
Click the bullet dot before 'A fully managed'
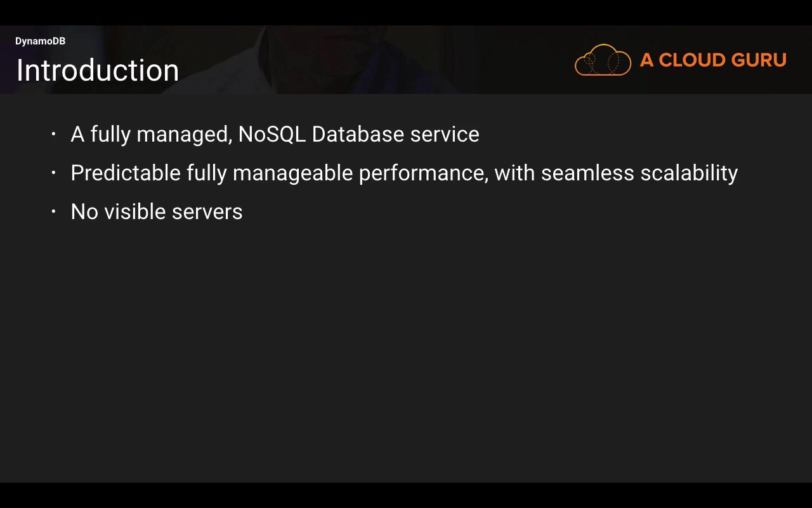[54, 134]
